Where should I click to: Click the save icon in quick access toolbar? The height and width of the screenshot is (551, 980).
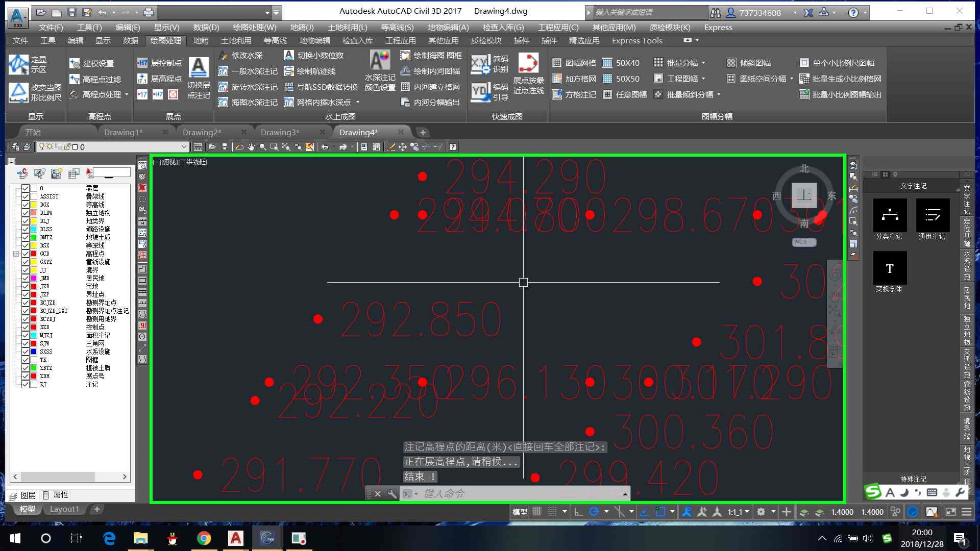coord(72,12)
